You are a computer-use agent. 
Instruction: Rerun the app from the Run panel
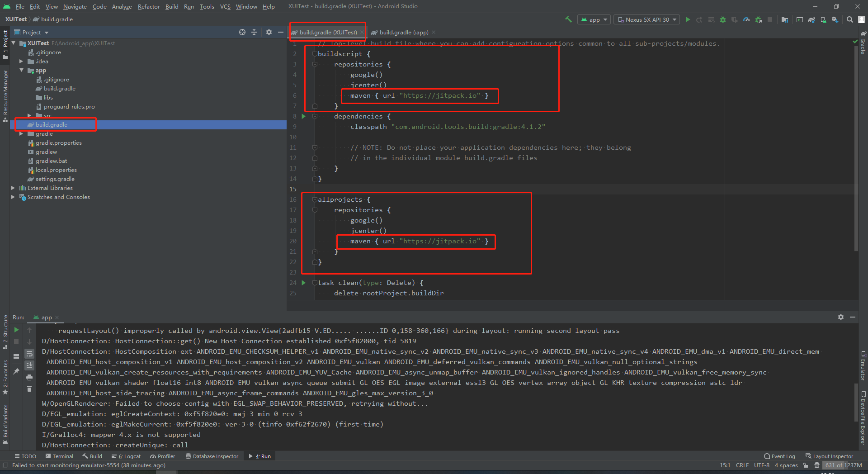click(x=16, y=330)
